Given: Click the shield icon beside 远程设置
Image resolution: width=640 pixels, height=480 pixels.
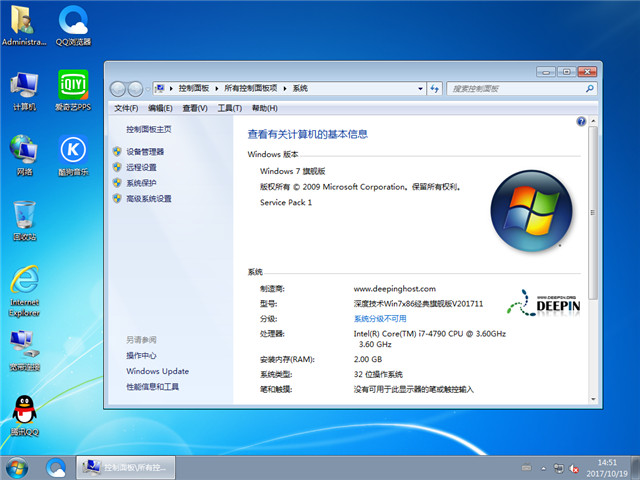Looking at the screenshot, I should coord(117,167).
